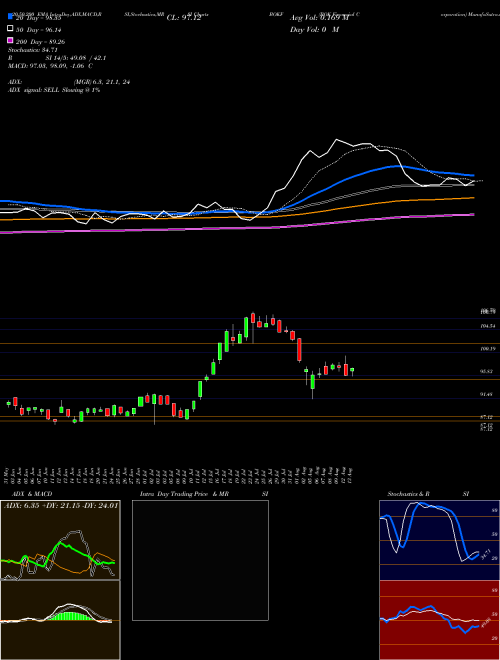Screen dimensions: 500x660
Task: Click the 'Intra Day Trading Price & MRSI' title
Action: [204, 494]
